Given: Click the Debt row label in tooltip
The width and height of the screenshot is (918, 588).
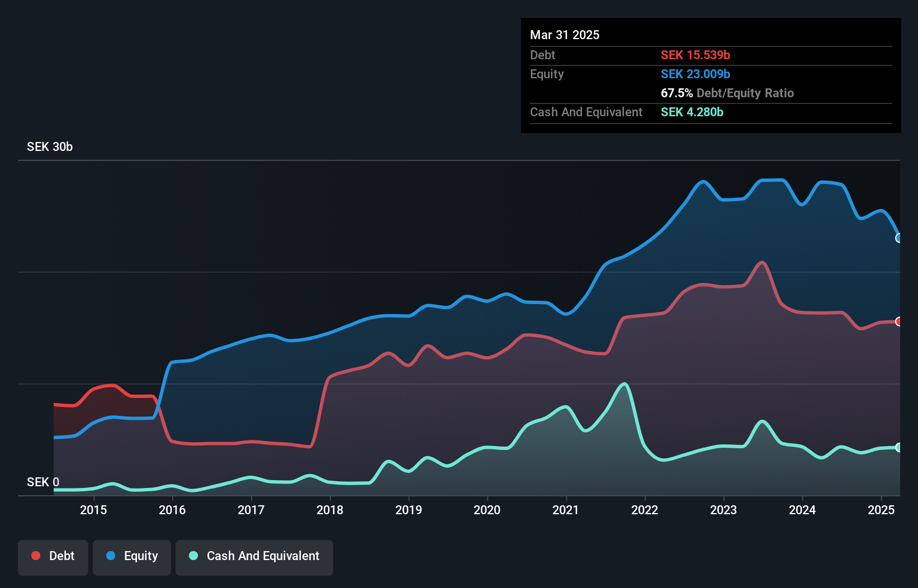Looking at the screenshot, I should tap(542, 55).
